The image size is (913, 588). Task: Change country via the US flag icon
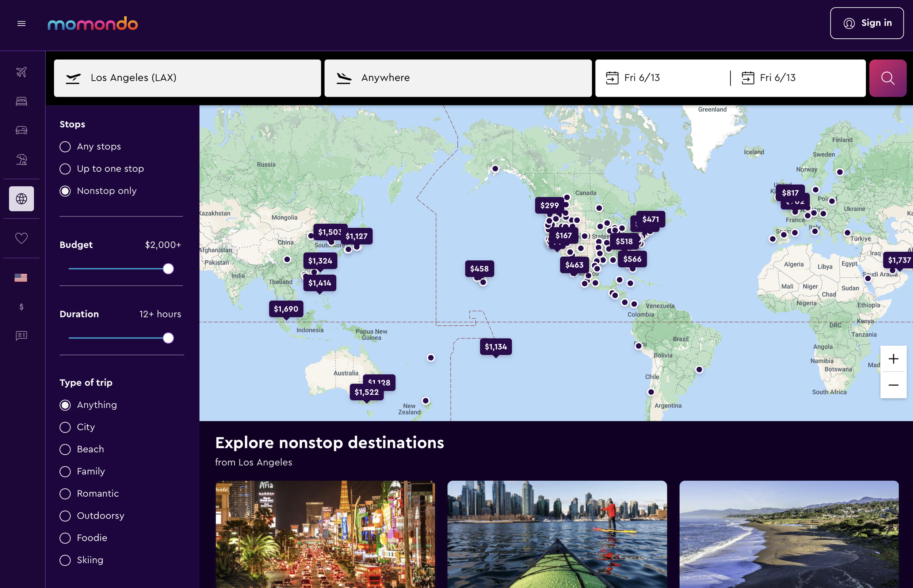coord(21,278)
